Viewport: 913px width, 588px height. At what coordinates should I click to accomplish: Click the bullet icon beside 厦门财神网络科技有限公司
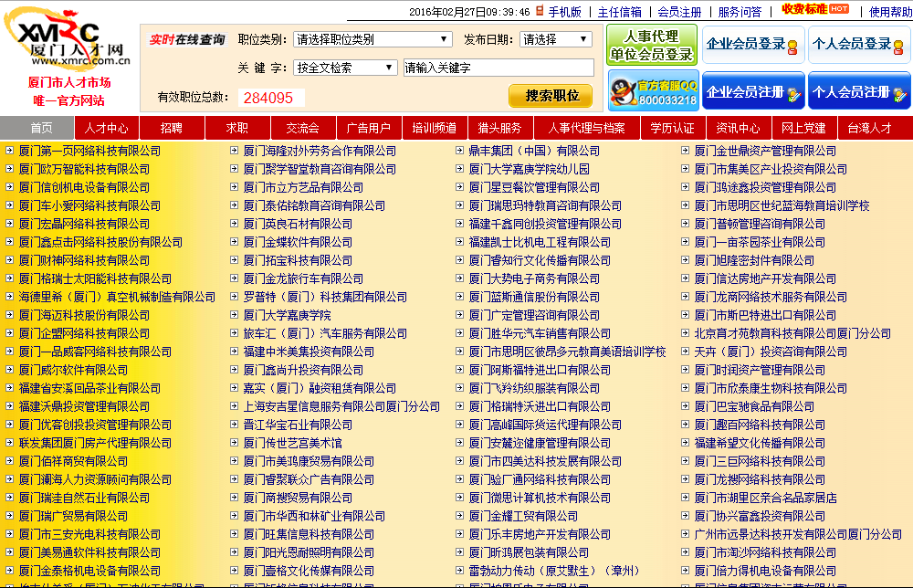click(9, 260)
